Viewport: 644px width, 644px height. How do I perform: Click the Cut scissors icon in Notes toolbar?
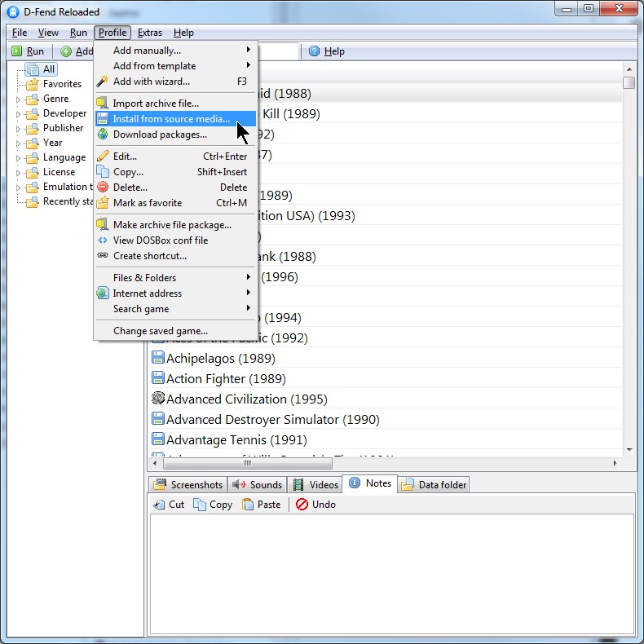click(159, 505)
